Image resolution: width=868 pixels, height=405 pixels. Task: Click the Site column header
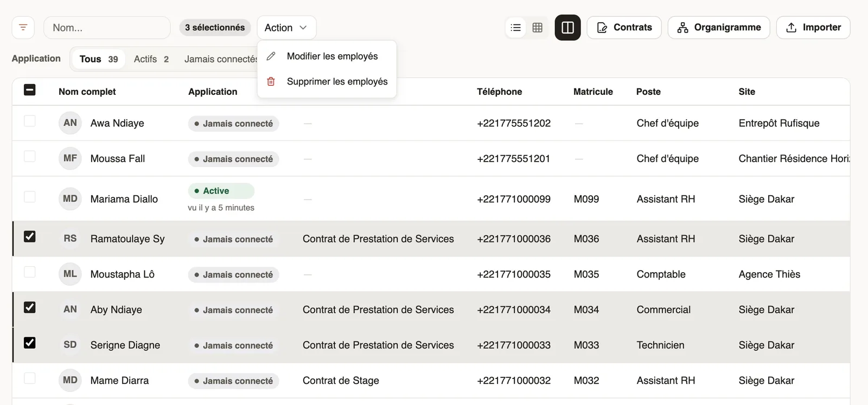point(746,92)
